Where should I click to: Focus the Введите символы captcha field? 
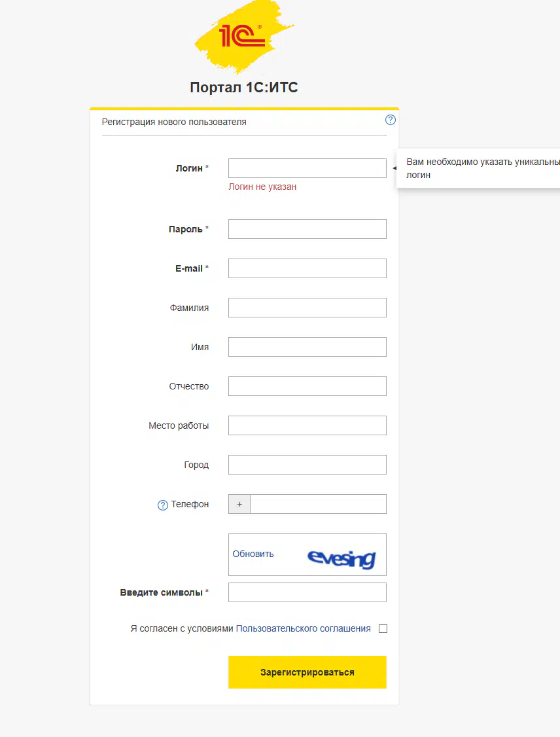click(307, 592)
